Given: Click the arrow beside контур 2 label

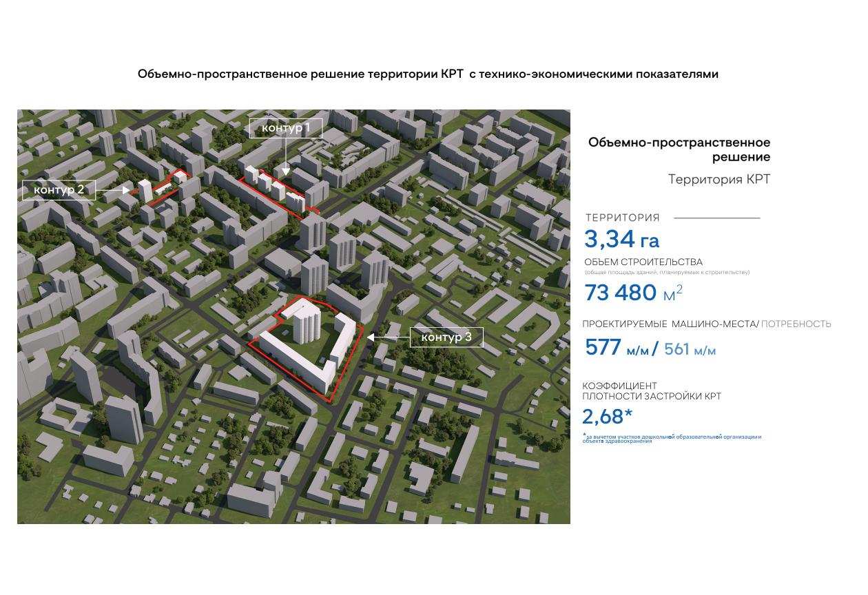Looking at the screenshot, I should click(112, 189).
